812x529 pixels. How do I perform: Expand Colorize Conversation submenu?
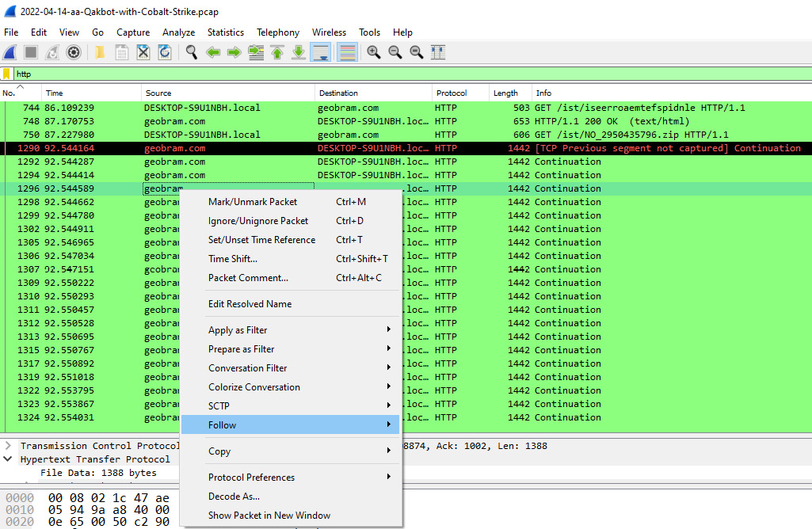pyautogui.click(x=291, y=387)
